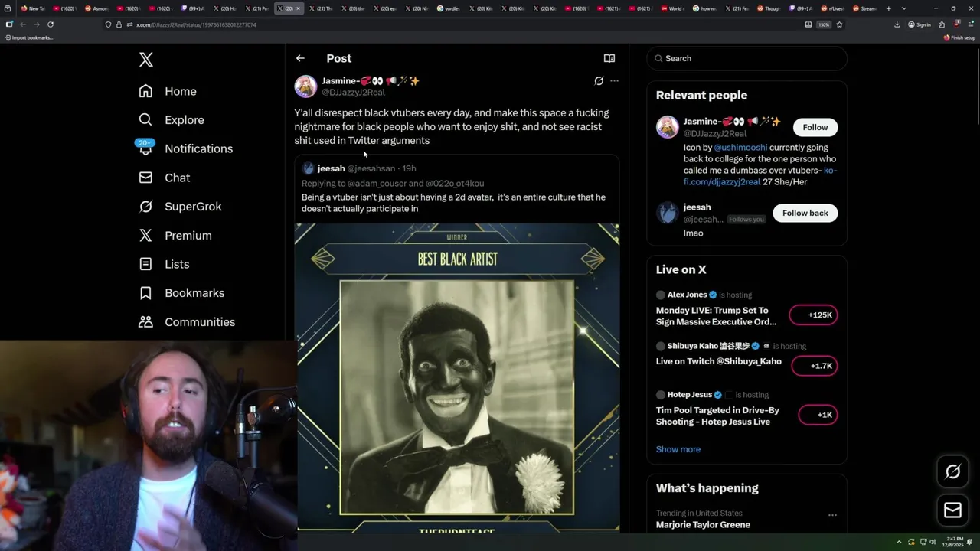This screenshot has width=980, height=551.
Task: Click Finish setup in the bookmarks bar
Action: pos(959,37)
